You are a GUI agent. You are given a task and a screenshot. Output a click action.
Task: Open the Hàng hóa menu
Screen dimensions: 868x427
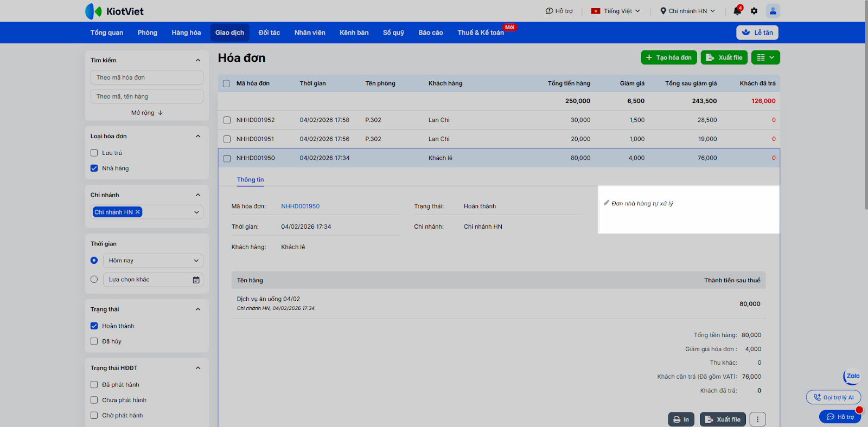pos(186,33)
